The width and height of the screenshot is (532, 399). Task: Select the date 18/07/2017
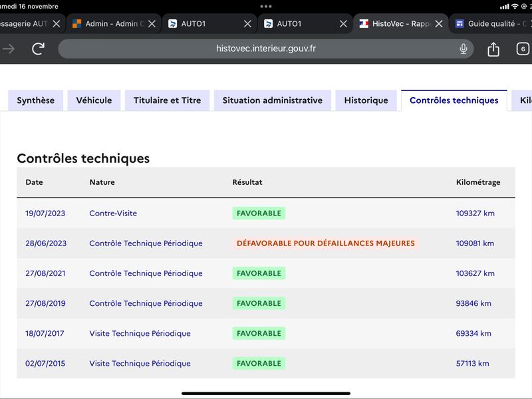pos(45,334)
